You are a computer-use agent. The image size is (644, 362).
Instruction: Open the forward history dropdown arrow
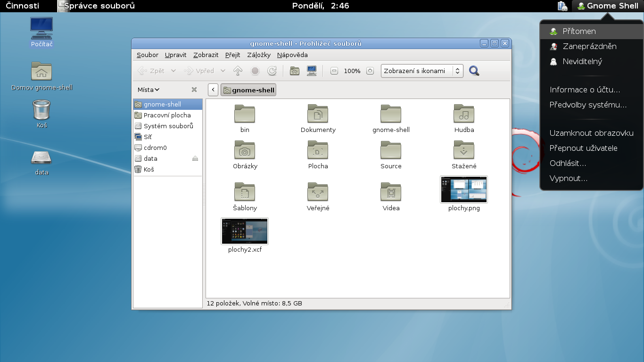click(223, 71)
